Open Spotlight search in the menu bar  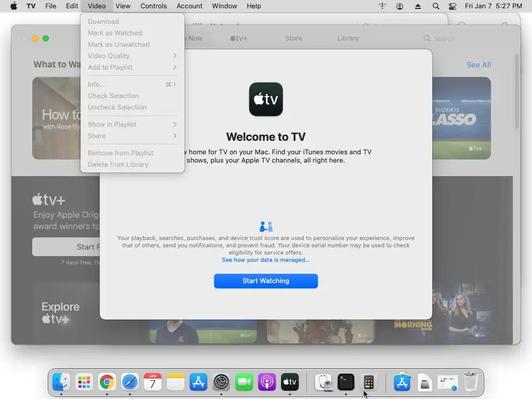coord(436,6)
